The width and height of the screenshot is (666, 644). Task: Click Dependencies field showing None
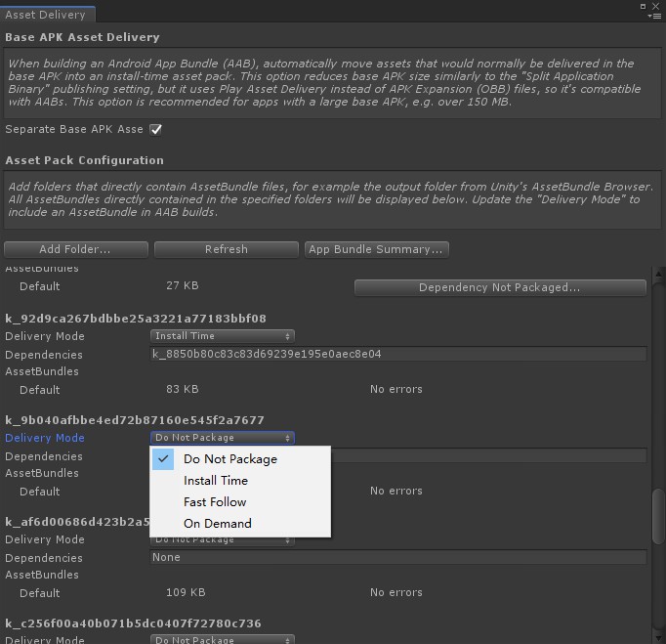[x=398, y=557]
